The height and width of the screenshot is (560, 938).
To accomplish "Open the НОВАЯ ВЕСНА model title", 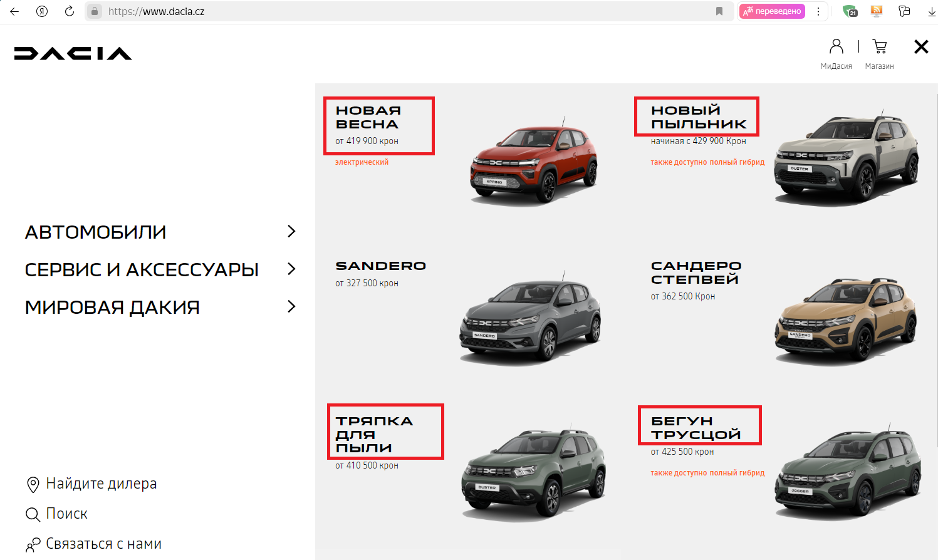I will 368,117.
